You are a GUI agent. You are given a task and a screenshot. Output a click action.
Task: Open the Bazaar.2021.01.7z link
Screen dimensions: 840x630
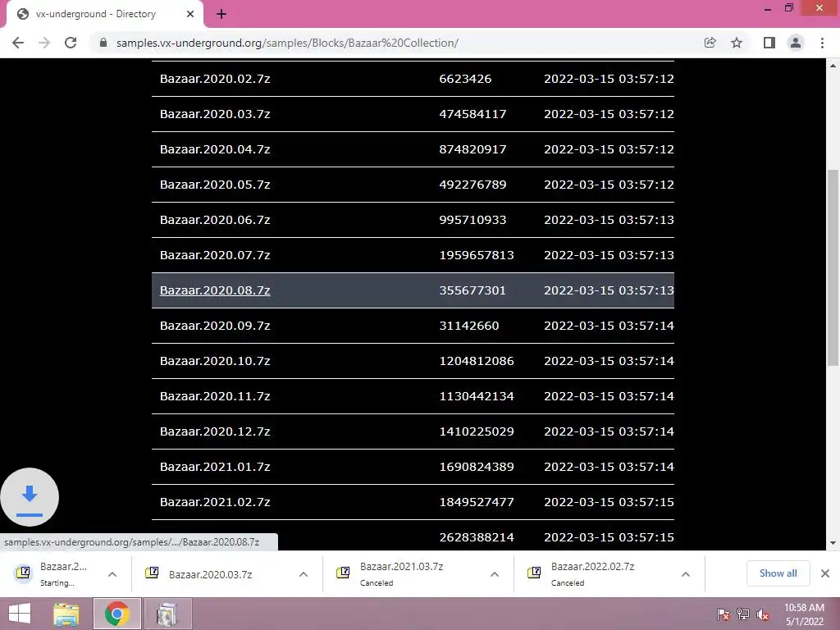[x=215, y=467]
